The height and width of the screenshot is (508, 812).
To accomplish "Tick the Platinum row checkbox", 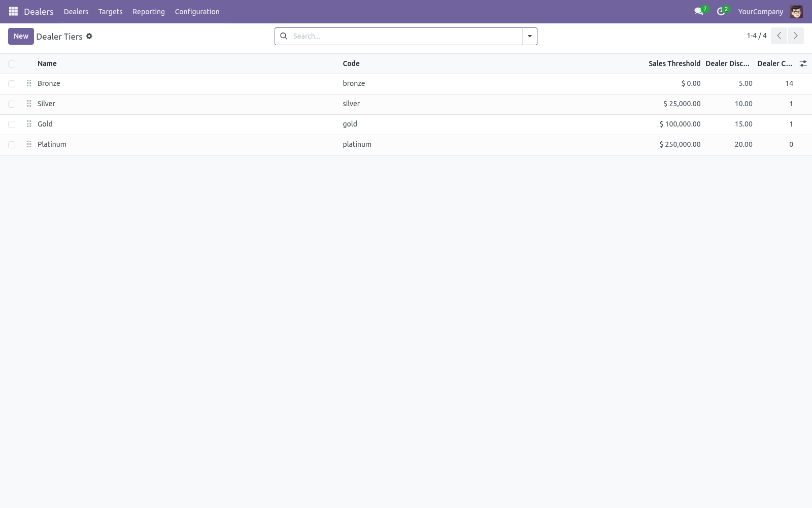I will [x=12, y=145].
